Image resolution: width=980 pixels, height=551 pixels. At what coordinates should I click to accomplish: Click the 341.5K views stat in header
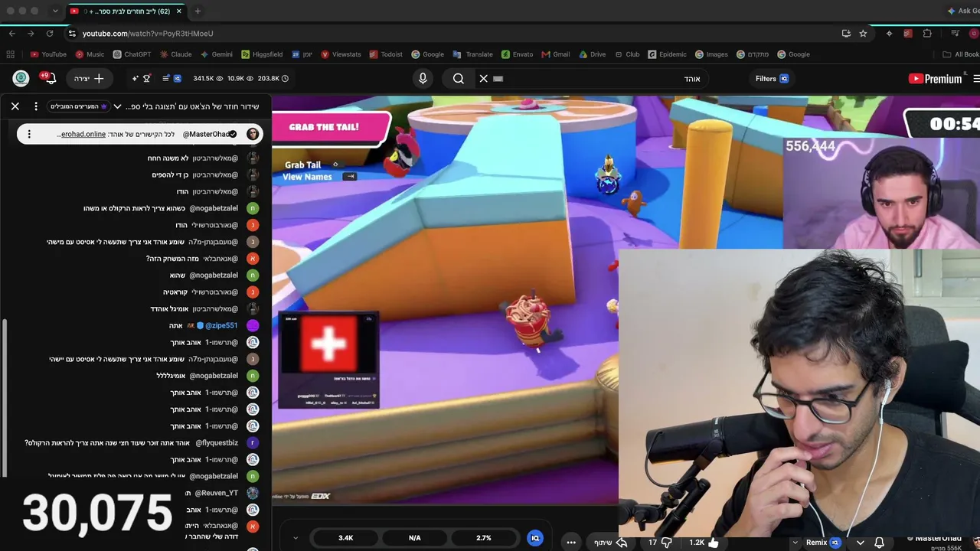pos(208,78)
